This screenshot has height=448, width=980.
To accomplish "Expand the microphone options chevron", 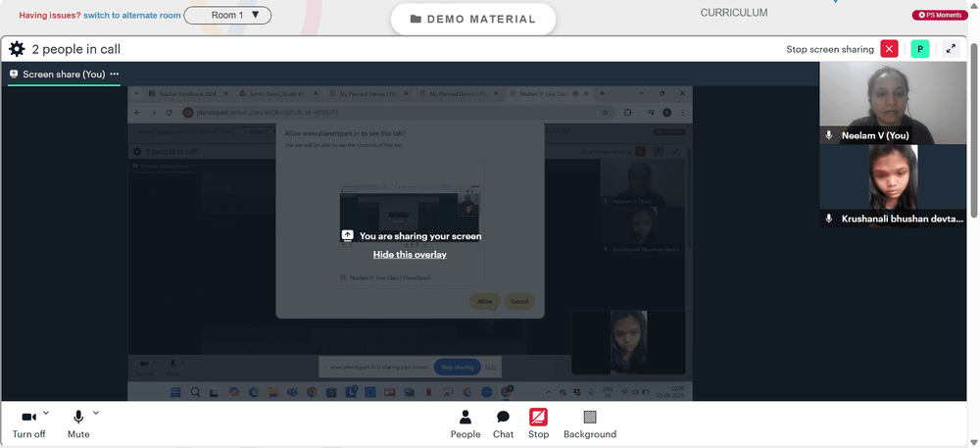I will pyautogui.click(x=96, y=413).
